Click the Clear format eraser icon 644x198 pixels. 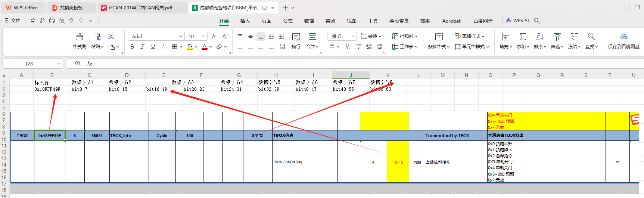click(x=220, y=47)
